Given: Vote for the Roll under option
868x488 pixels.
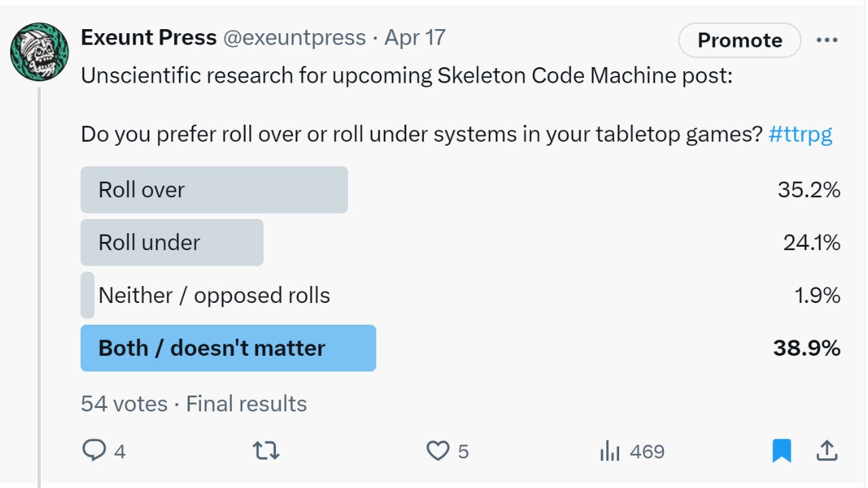Looking at the screenshot, I should tap(172, 243).
